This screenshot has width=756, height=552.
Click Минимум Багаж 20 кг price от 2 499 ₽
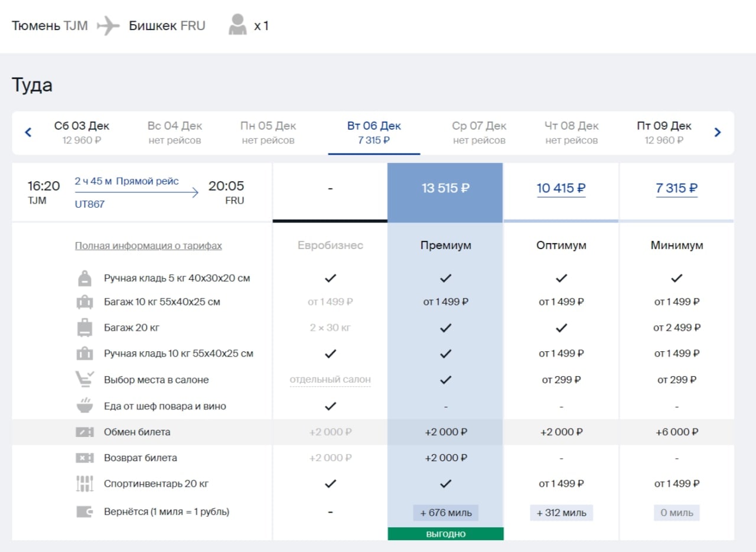pos(677,328)
